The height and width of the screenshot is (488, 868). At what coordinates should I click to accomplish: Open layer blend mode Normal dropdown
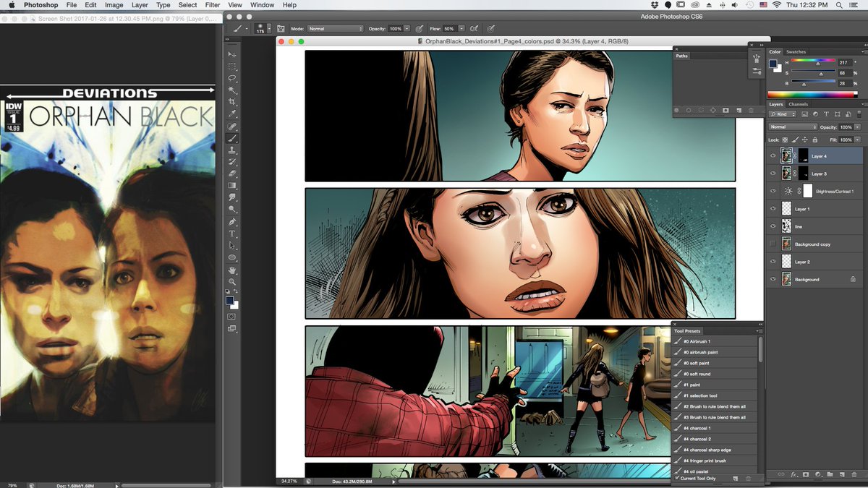tap(793, 127)
